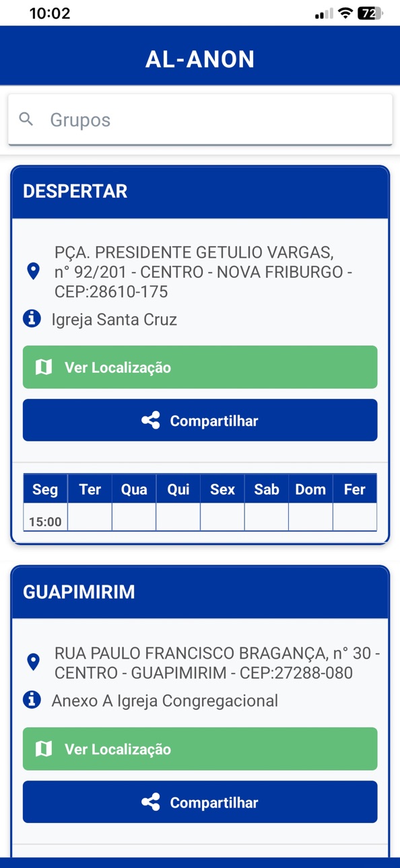Select the Dom column header in schedule
Image resolution: width=400 pixels, height=868 pixels.
pyautogui.click(x=310, y=489)
